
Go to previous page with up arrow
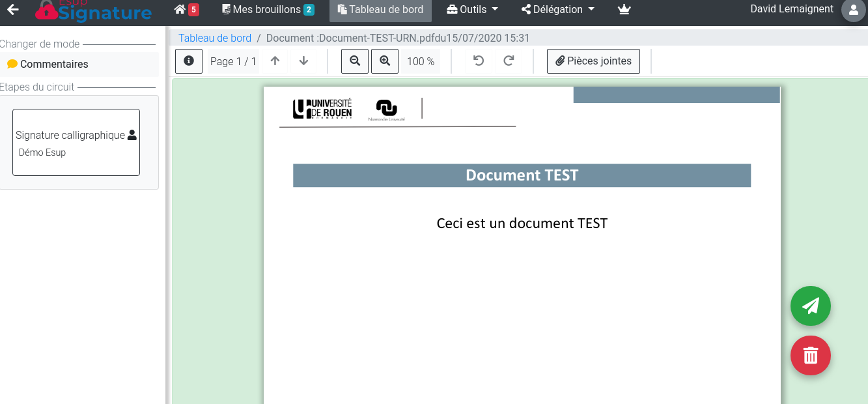pos(275,61)
